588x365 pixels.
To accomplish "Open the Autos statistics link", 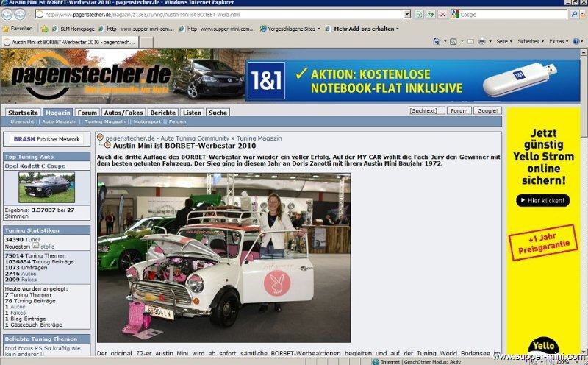I will coord(29,274).
